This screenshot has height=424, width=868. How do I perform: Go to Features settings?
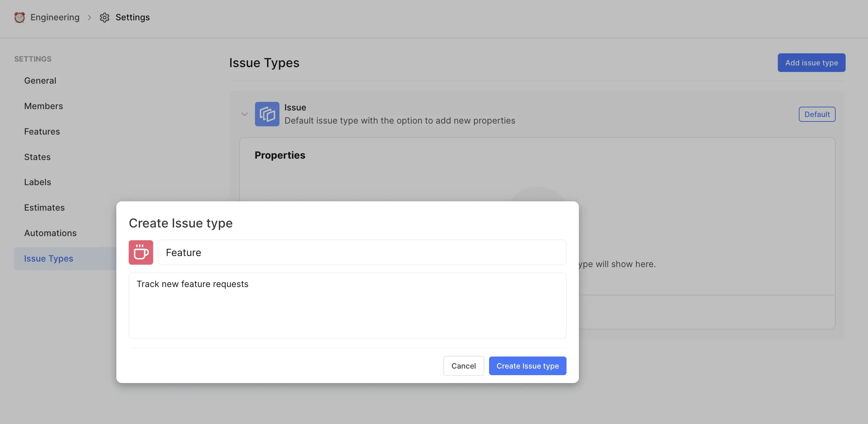pyautogui.click(x=42, y=131)
